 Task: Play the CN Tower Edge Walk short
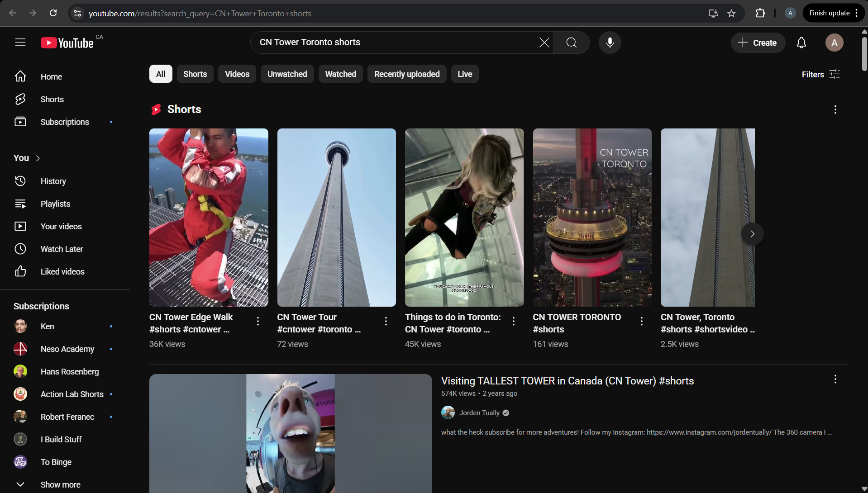point(209,218)
